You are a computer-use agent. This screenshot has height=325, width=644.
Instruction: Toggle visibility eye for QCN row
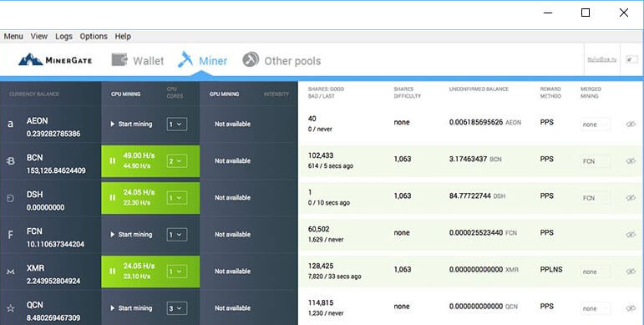[x=631, y=308]
